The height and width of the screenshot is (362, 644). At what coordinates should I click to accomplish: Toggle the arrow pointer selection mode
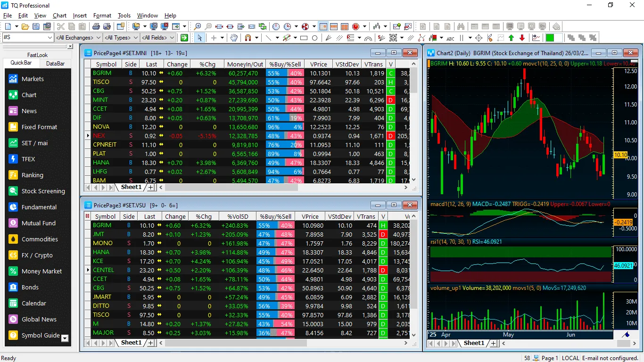199,38
